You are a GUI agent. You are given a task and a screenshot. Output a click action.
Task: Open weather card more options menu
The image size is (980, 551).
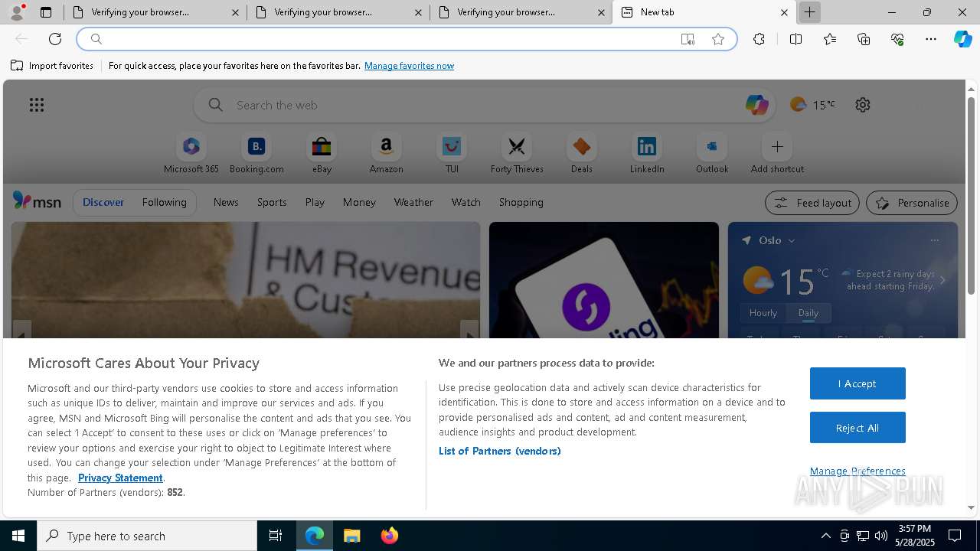pyautogui.click(x=934, y=240)
